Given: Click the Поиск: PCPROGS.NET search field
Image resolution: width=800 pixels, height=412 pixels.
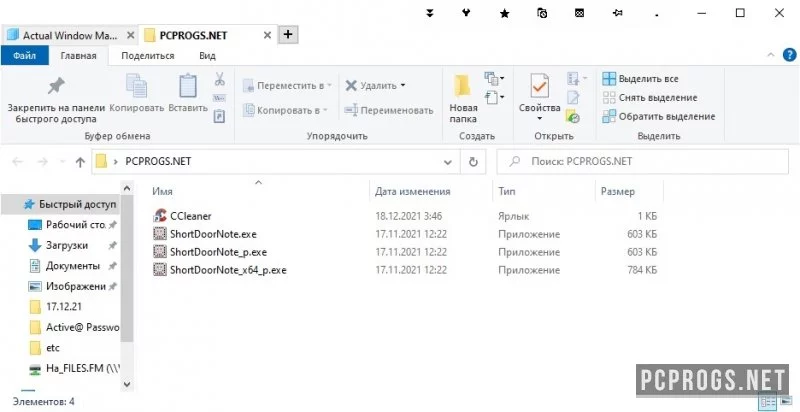Looking at the screenshot, I should tap(642, 162).
